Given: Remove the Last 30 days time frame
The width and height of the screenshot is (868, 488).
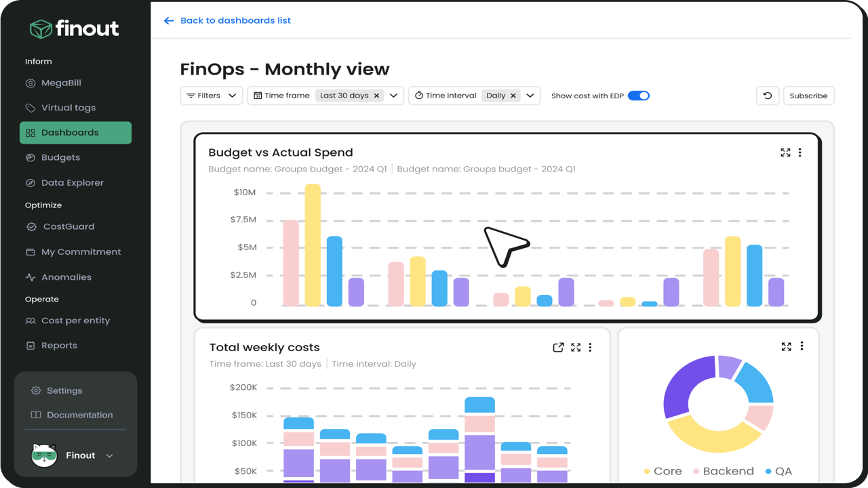Looking at the screenshot, I should [376, 96].
